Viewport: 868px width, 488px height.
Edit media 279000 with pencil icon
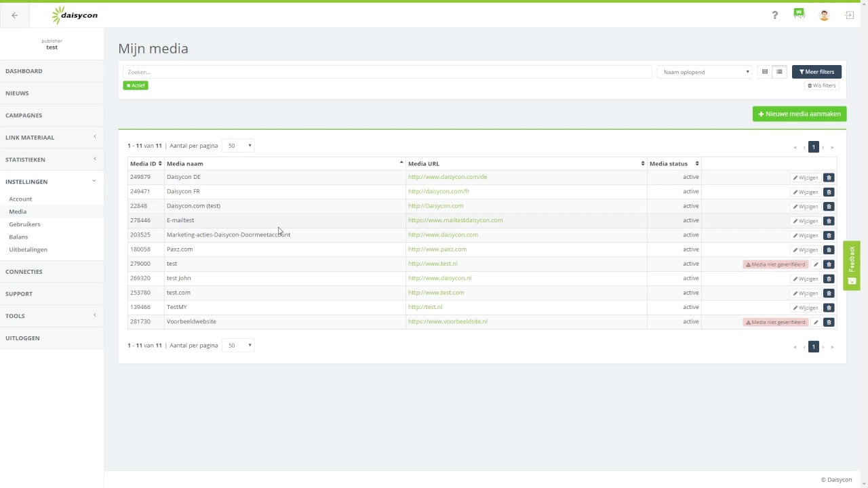816,264
